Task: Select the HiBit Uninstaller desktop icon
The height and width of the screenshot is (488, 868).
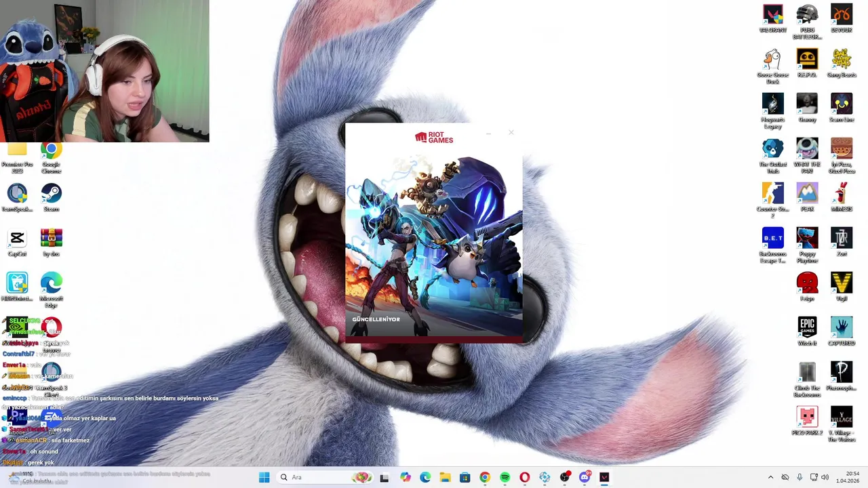Action: [x=17, y=287]
